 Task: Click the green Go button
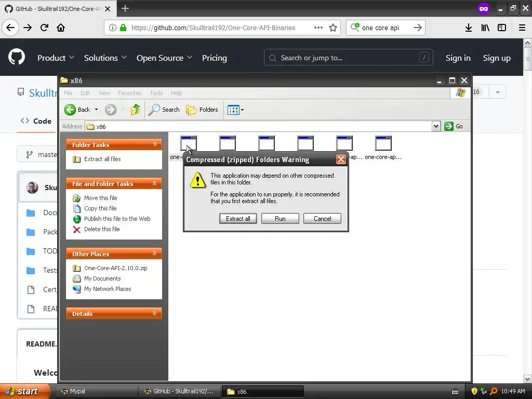(453, 126)
